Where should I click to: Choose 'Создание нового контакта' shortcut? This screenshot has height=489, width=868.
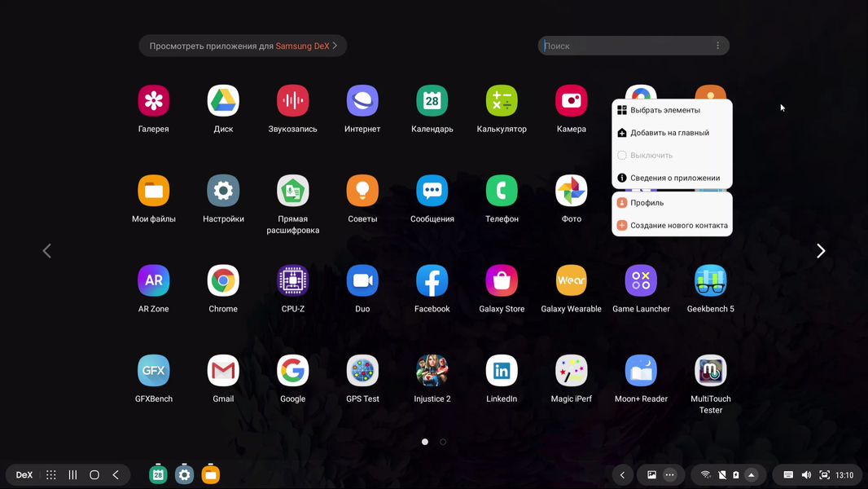point(672,226)
